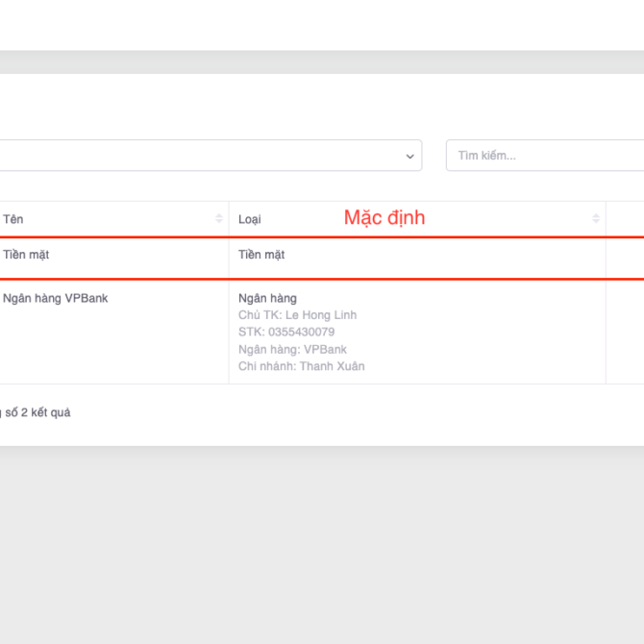Image resolution: width=644 pixels, height=644 pixels.
Task: Click Tiền mặt in the Loại column
Action: pyautogui.click(x=261, y=255)
